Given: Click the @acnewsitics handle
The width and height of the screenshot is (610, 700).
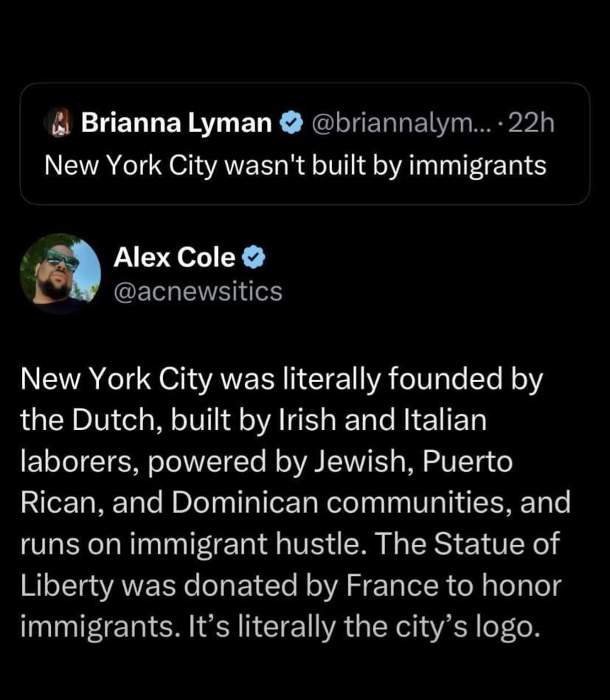Looking at the screenshot, I should tap(198, 291).
